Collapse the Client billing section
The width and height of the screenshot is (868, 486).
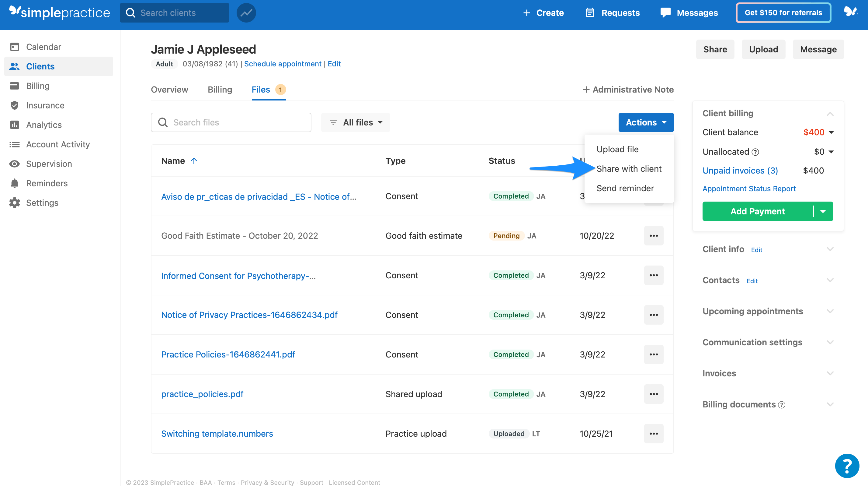point(830,113)
